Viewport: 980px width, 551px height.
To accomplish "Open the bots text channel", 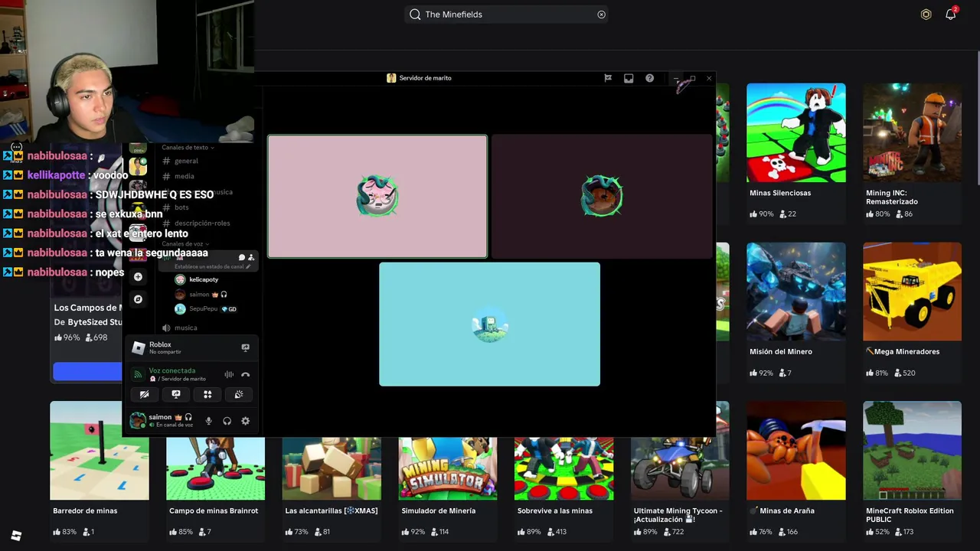I will 181,207.
